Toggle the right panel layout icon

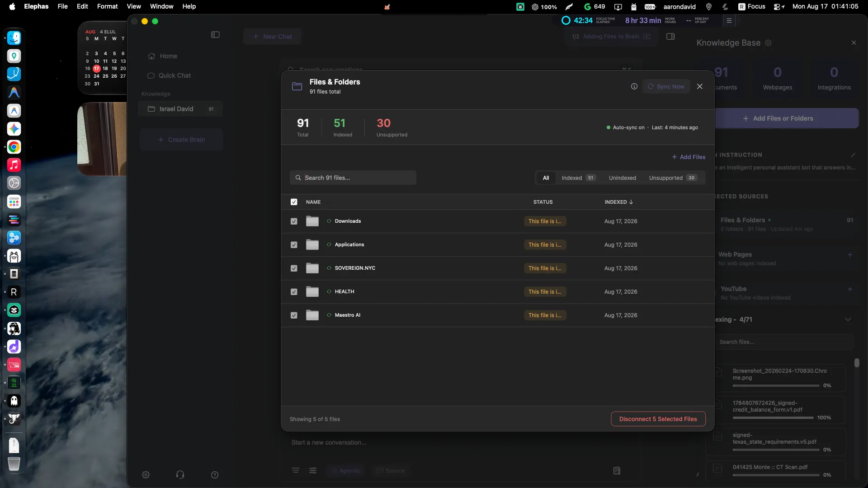[x=670, y=37]
